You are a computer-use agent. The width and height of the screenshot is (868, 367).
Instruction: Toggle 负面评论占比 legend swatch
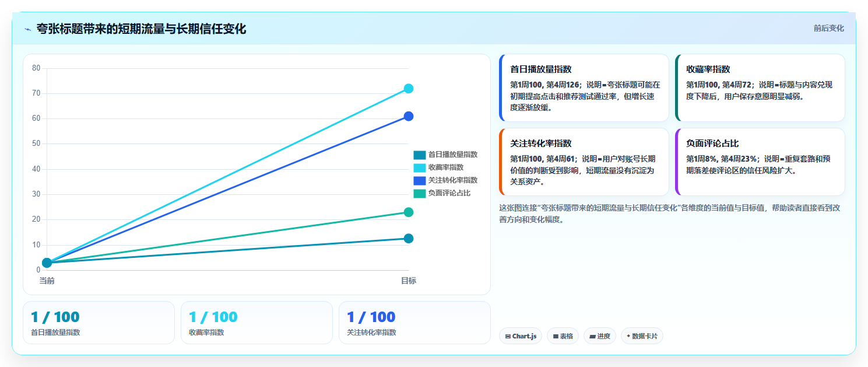tap(420, 194)
